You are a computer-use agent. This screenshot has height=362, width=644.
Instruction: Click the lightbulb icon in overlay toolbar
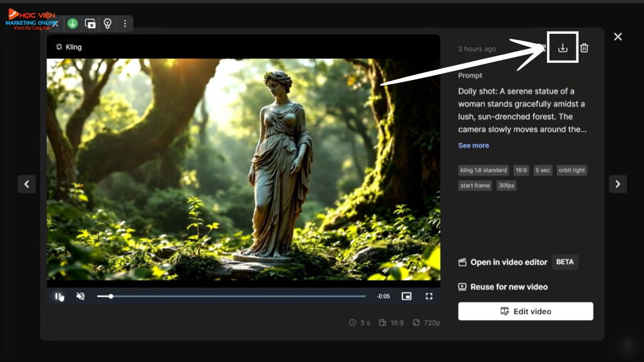pyautogui.click(x=107, y=24)
